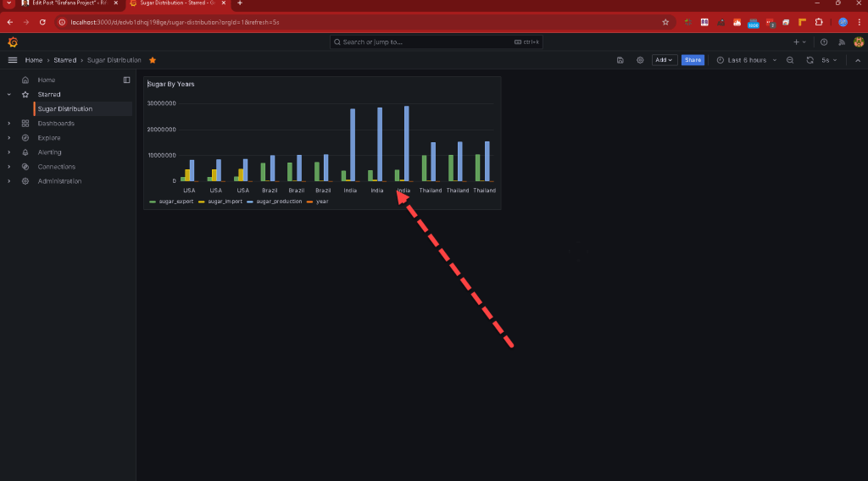Expand the Alerting section
The image size is (868, 481).
click(8, 152)
